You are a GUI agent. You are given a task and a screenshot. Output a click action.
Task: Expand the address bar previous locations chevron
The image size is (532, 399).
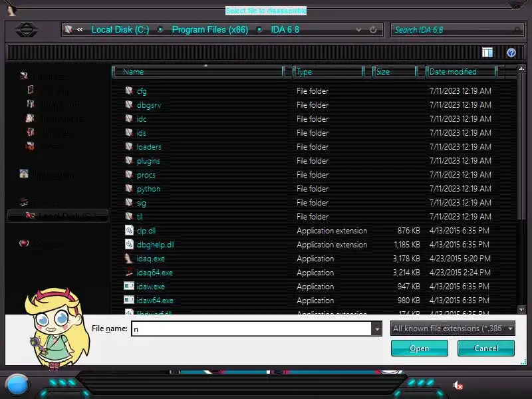(x=358, y=30)
